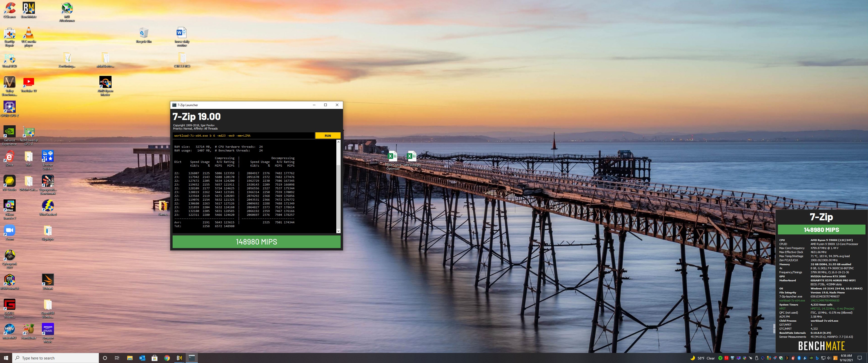Open Outlook from the taskbar
The height and width of the screenshot is (363, 868).
coord(142,358)
